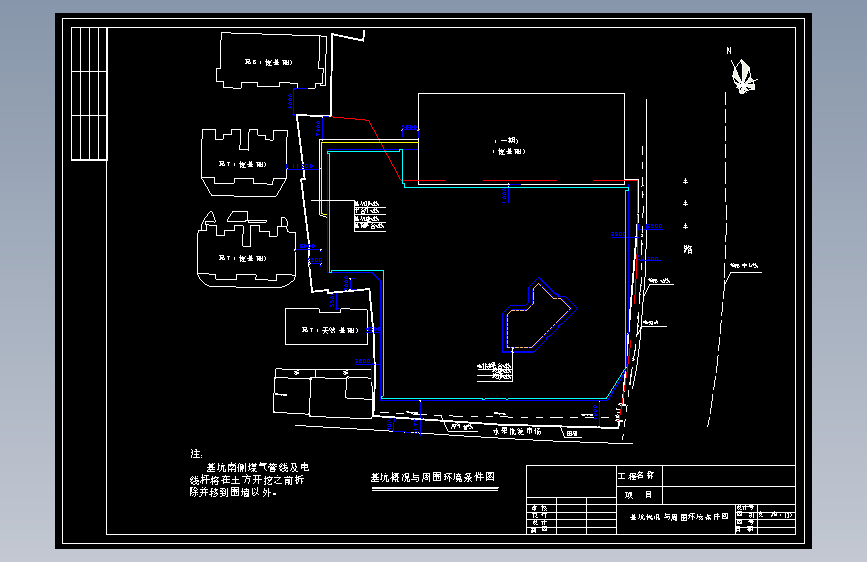This screenshot has height=562, width=867.
Task: Select the note line "基坑南侧煤气管线及电"
Action: pyautogui.click(x=258, y=467)
